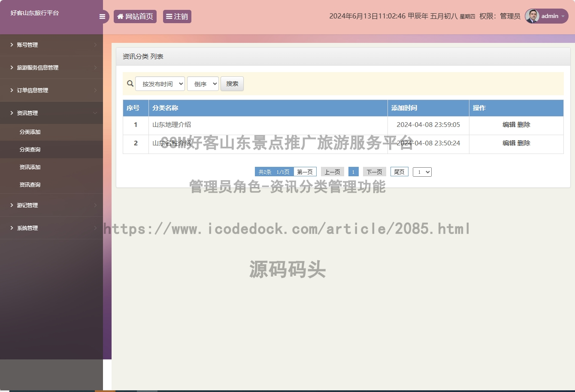Go to 下一页 next page
This screenshot has height=392, width=575.
click(x=375, y=172)
